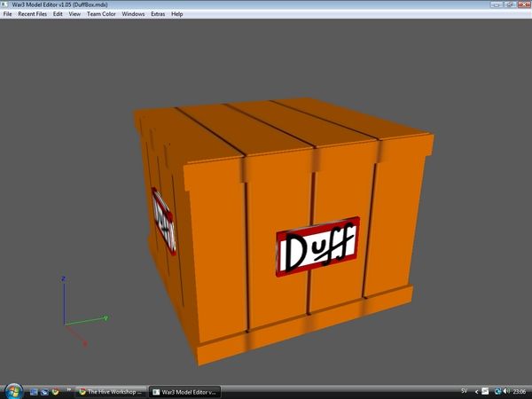Switch to The Hive Workshop taskbar button
The height and width of the screenshot is (399, 532).
(111, 392)
